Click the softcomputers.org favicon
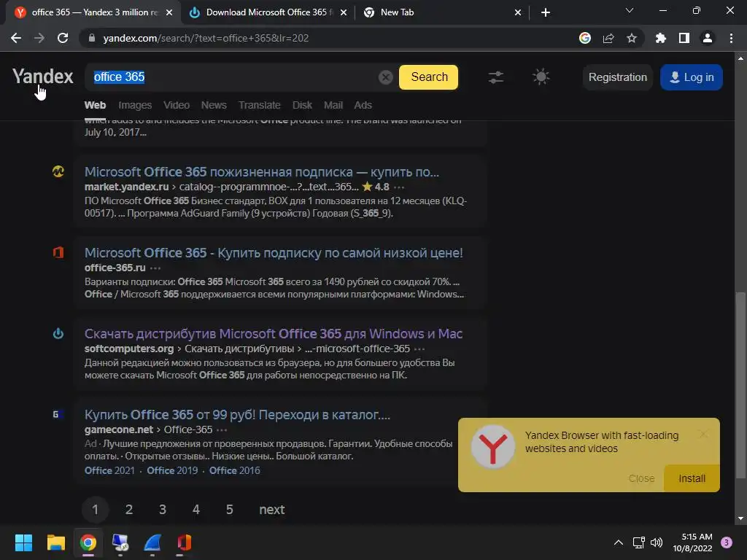747x560 pixels. coord(58,333)
